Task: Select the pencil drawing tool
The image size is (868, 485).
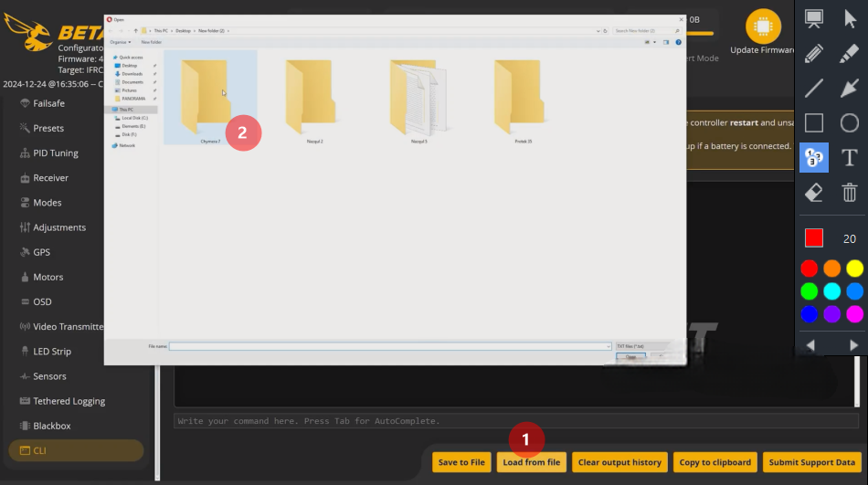Action: coord(814,53)
